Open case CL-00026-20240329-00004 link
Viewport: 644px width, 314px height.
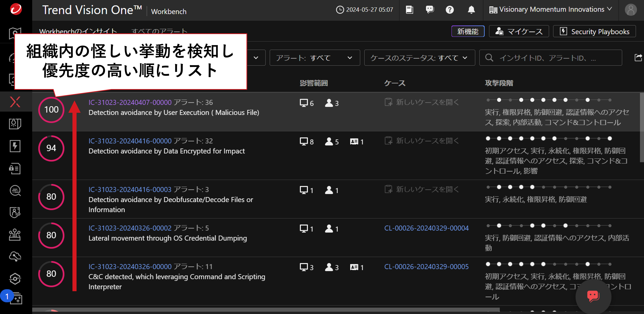pos(426,228)
